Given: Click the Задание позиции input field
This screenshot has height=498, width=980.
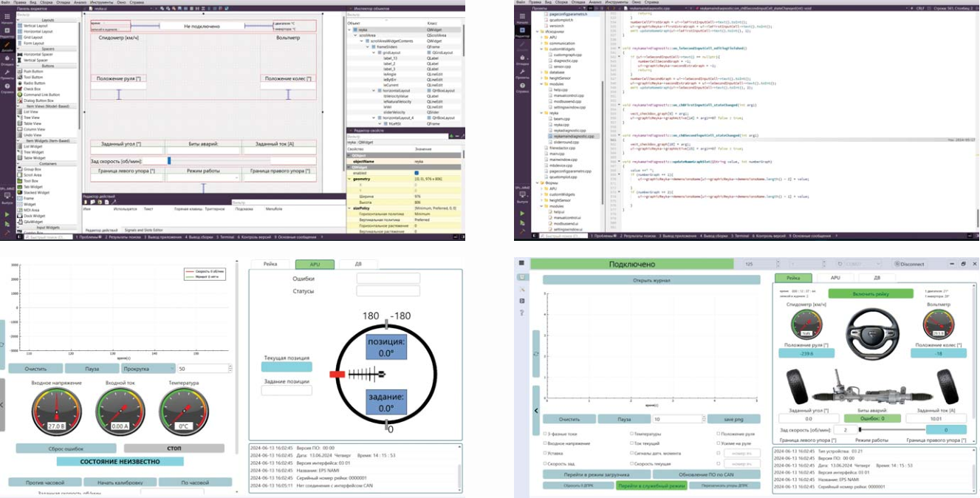Looking at the screenshot, I should tap(287, 390).
